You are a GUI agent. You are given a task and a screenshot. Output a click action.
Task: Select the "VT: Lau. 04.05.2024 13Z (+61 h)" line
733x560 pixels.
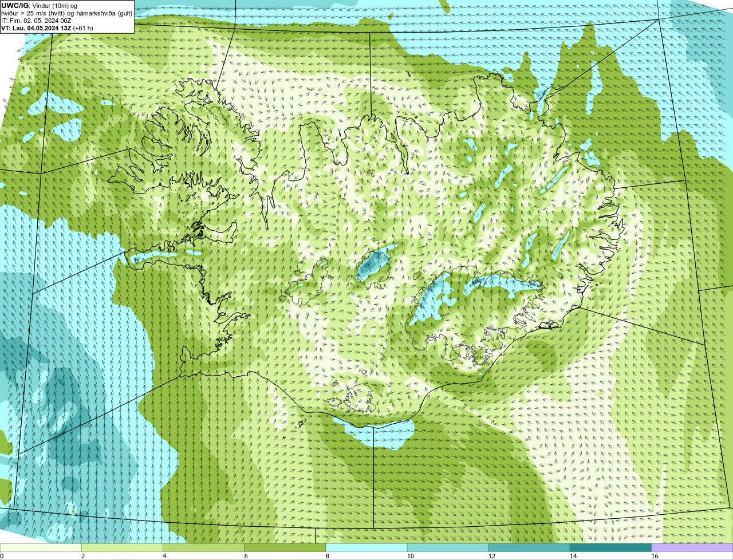pyautogui.click(x=47, y=28)
